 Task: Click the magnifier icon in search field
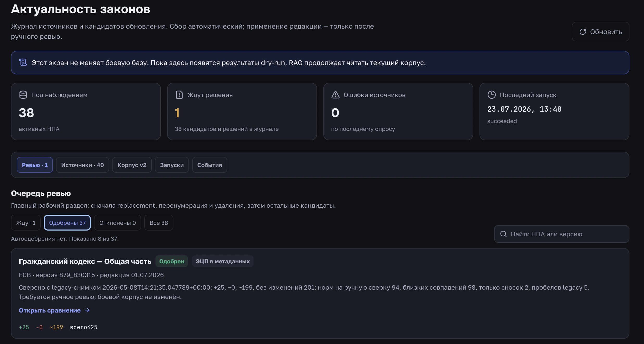pos(503,234)
